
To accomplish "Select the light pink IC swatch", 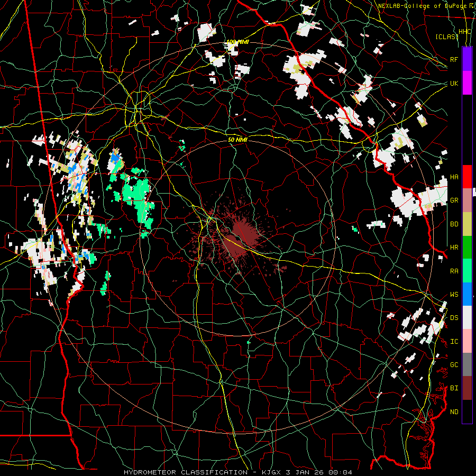I will click(x=467, y=341).
